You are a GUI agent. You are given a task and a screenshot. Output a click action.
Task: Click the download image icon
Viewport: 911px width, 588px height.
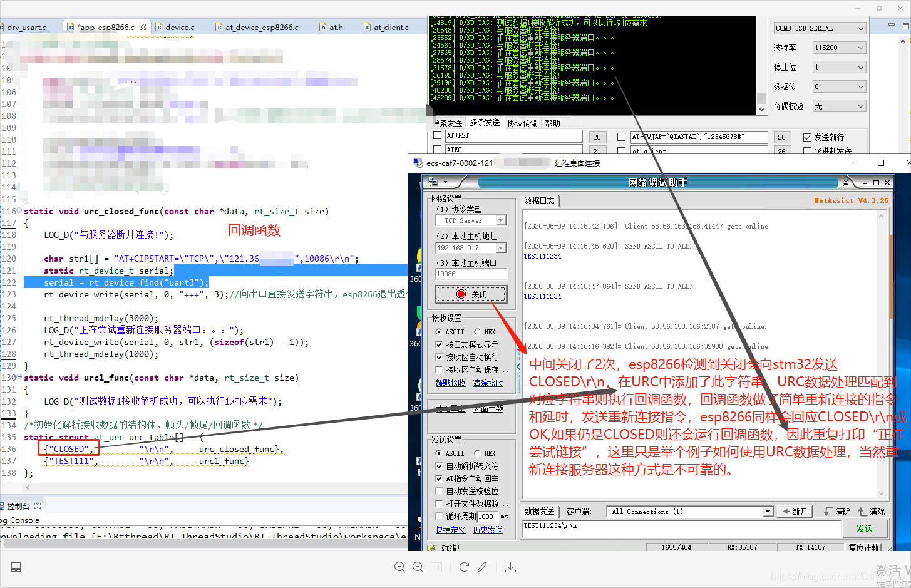tap(510, 567)
